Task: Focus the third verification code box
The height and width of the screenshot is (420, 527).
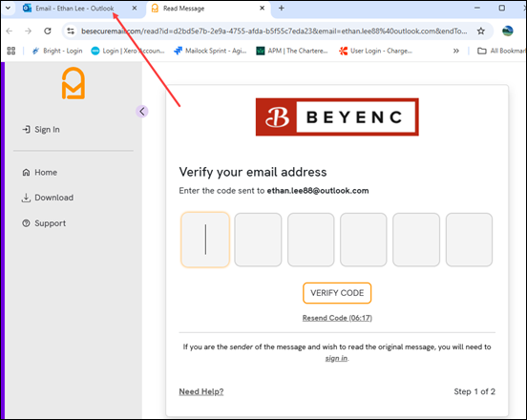Action: 311,240
